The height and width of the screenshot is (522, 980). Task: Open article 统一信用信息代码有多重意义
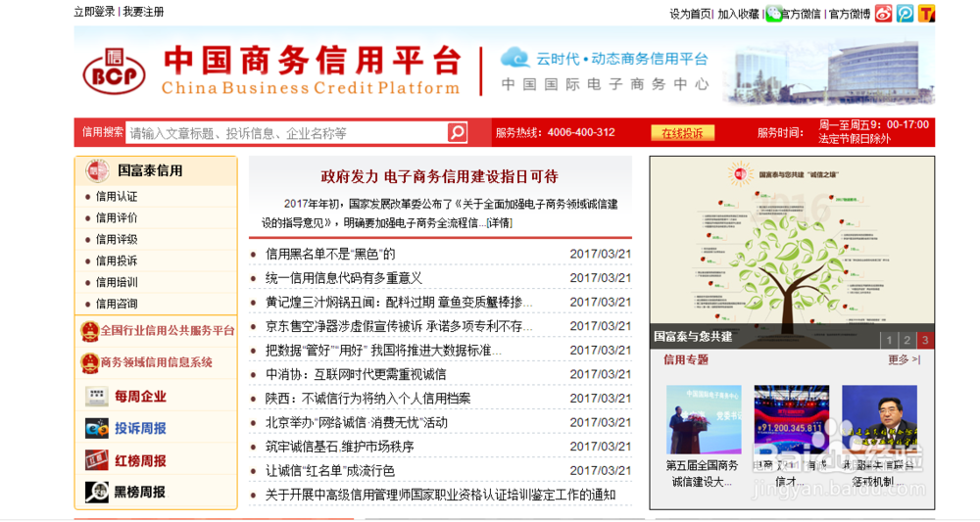pos(344,278)
